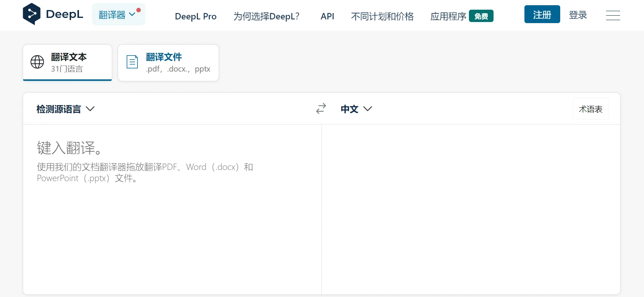Screen dimensions: 644x297
Task: Click the globe icon beside 翻译文本
Action: click(37, 62)
